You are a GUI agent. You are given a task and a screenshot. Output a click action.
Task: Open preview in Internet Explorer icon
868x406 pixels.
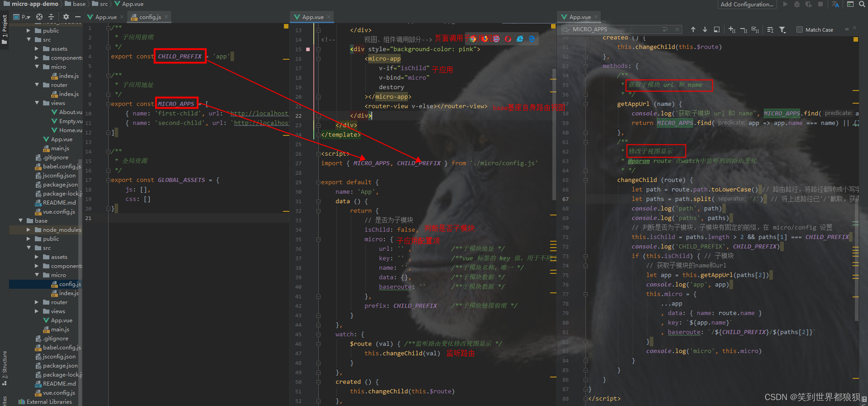(x=520, y=39)
